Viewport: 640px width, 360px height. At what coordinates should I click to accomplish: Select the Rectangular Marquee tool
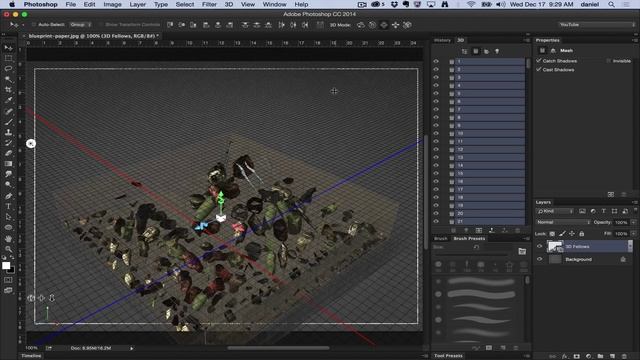[8, 58]
